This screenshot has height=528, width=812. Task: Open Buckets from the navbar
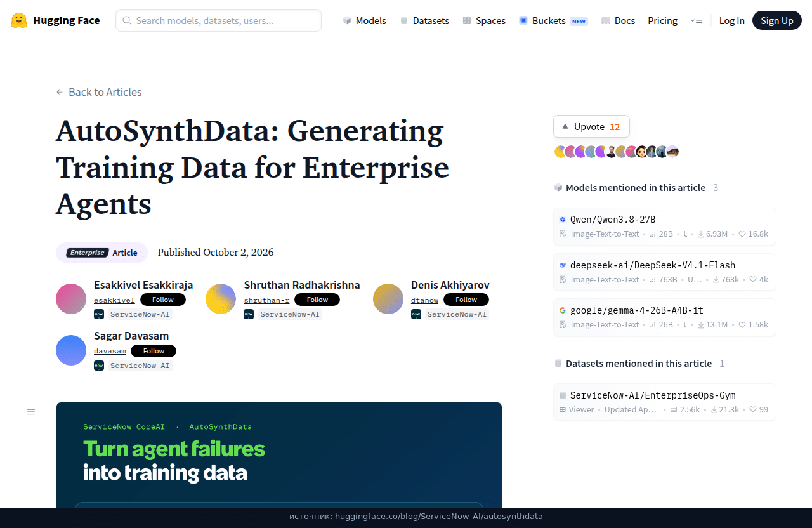[553, 20]
